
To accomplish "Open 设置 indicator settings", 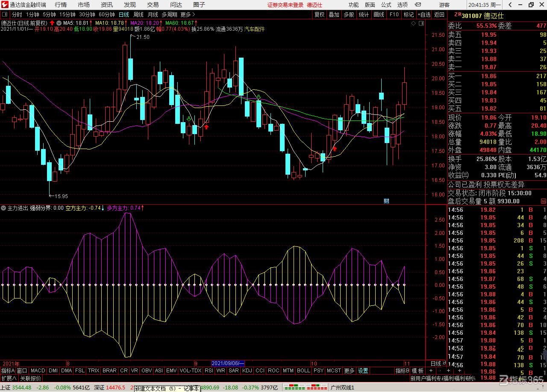I will coord(363,371).
